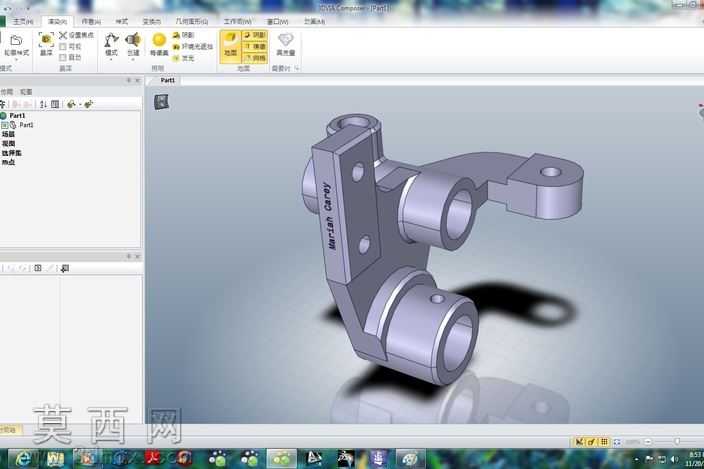This screenshot has width=704, height=469.
Task: Tick the 可视 checkbox in depth group
Action: [x=63, y=47]
